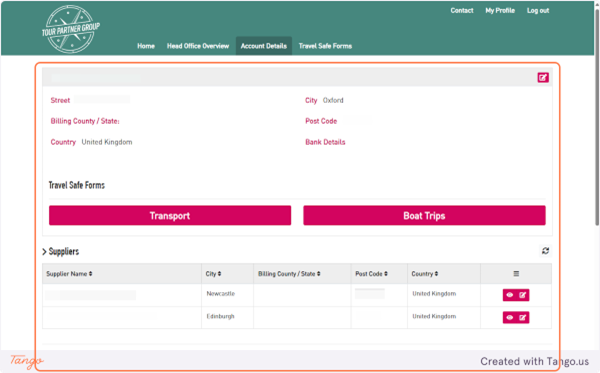Viewport: 600px width, 373px height.
Task: Click the page vertical scrollbar
Action: pyautogui.click(x=597, y=117)
